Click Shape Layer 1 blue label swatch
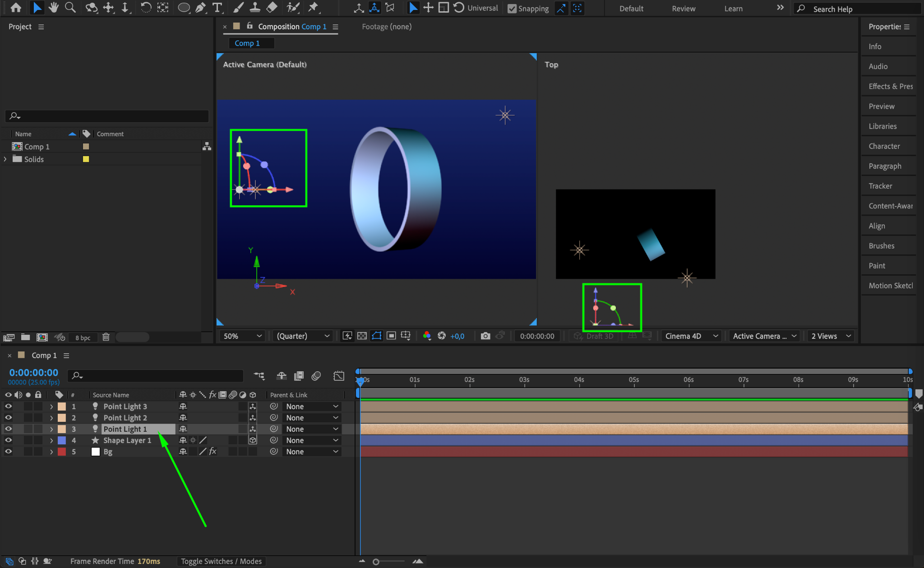The height and width of the screenshot is (568, 924). (x=62, y=440)
